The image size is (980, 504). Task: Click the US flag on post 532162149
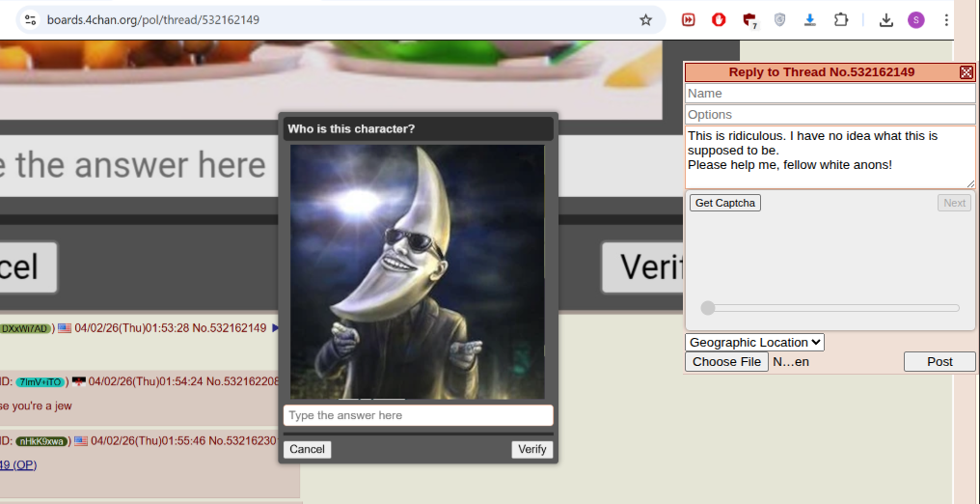65,328
